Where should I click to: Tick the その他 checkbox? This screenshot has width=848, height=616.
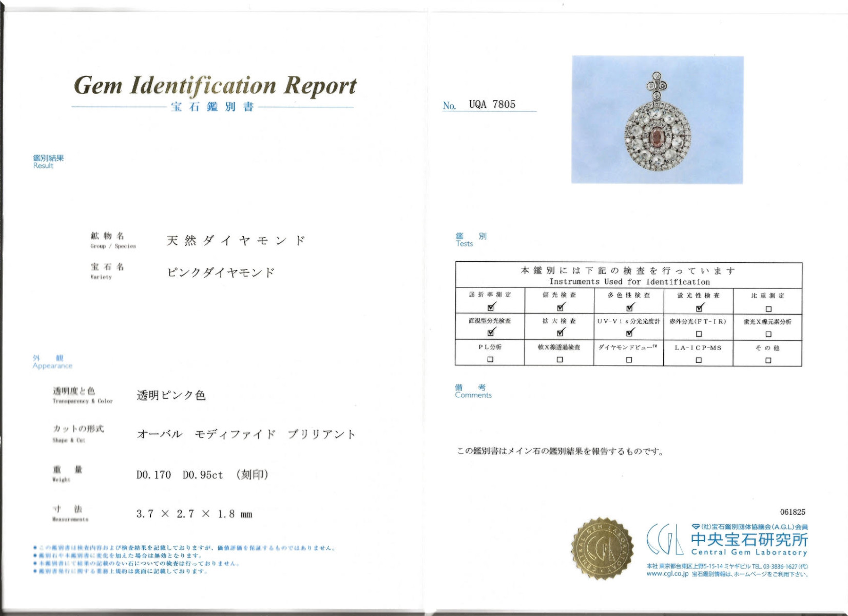(x=768, y=360)
